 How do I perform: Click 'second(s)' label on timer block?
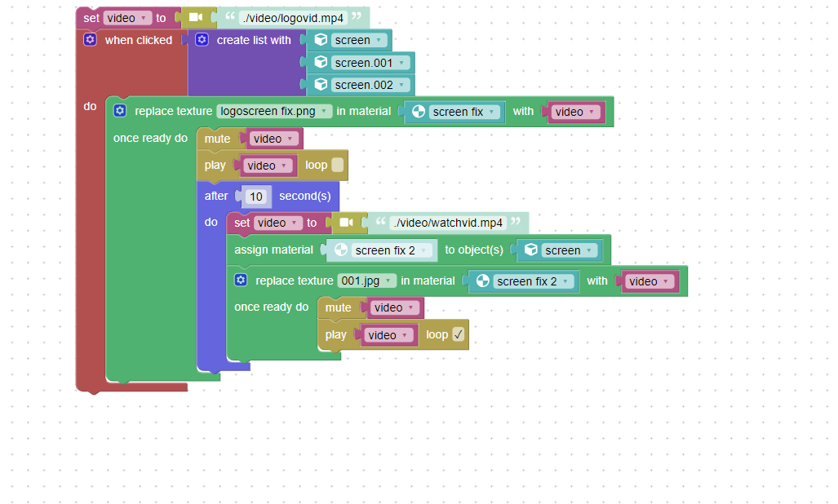304,196
